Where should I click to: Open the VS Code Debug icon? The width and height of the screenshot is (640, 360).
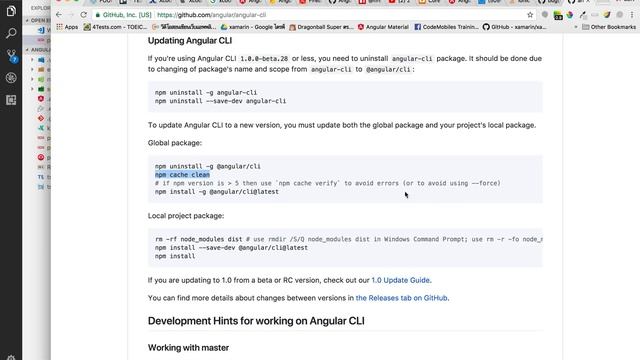[x=11, y=78]
